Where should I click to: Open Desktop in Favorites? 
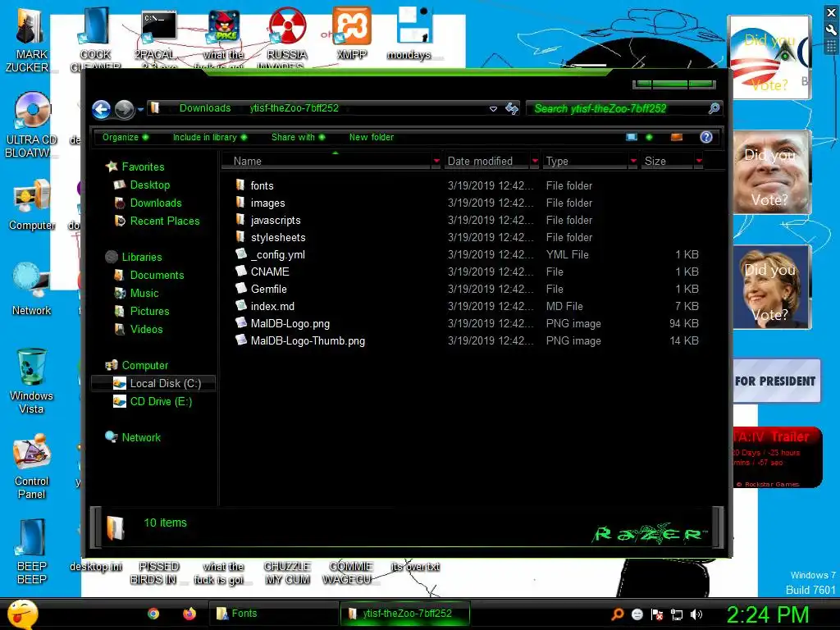point(149,185)
